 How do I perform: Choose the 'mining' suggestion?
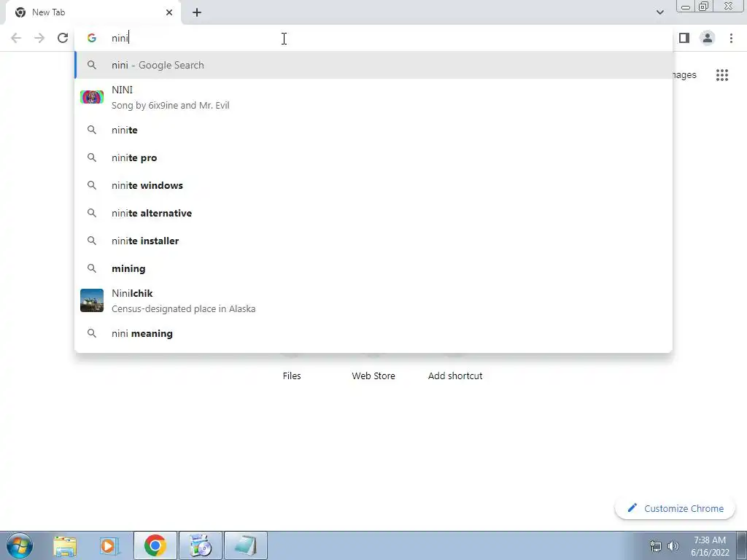click(x=373, y=268)
